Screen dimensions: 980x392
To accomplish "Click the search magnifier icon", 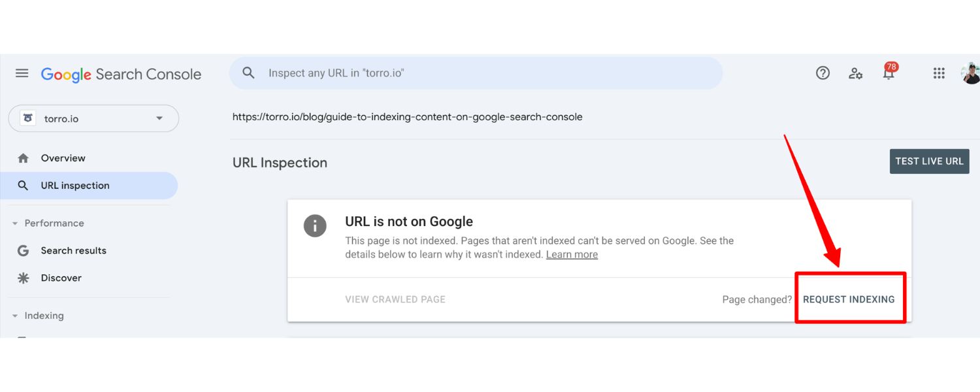I will [x=248, y=73].
